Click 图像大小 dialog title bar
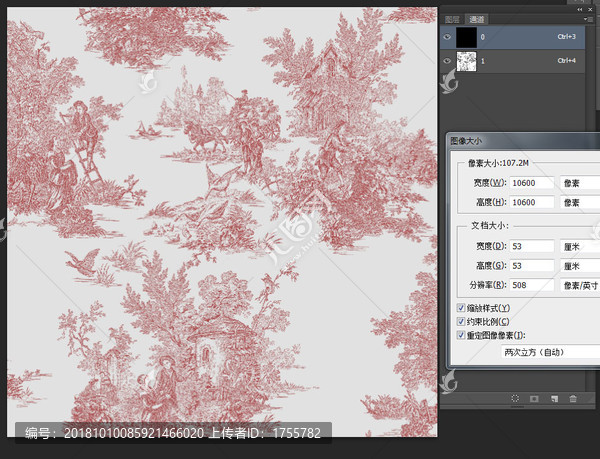This screenshot has width=600, height=459. coord(523,141)
